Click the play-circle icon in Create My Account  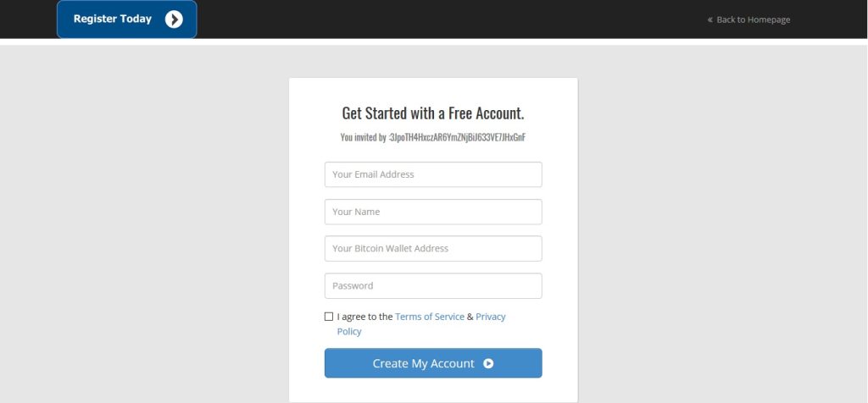click(488, 363)
